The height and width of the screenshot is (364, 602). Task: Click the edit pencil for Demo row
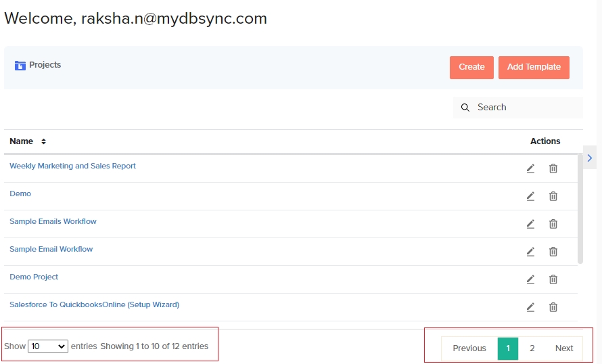[530, 196]
